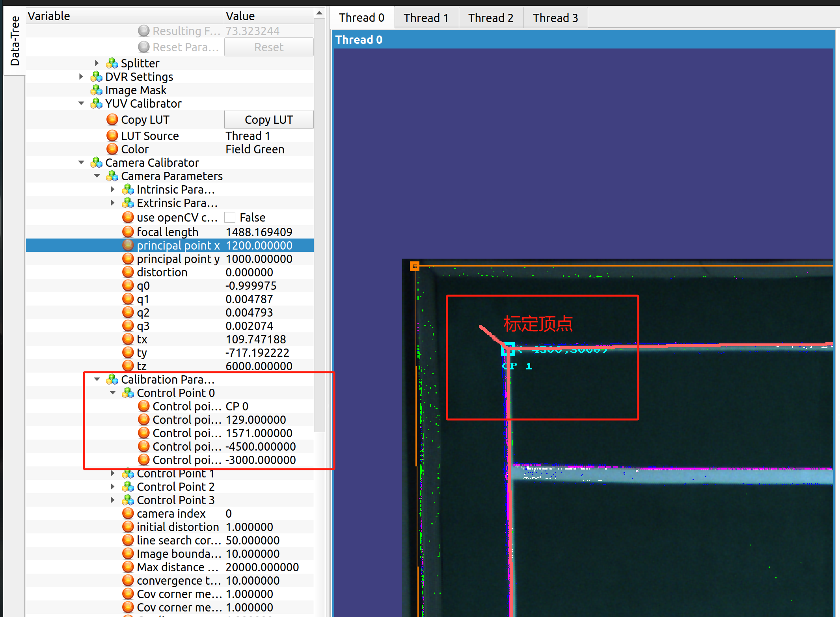
Task: Click the orange icon beside q0
Action: pos(128,285)
